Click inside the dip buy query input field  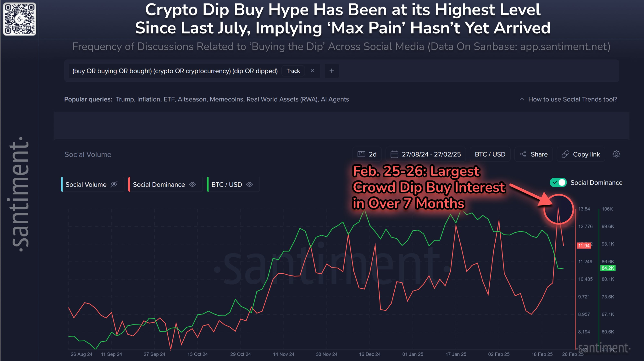175,71
